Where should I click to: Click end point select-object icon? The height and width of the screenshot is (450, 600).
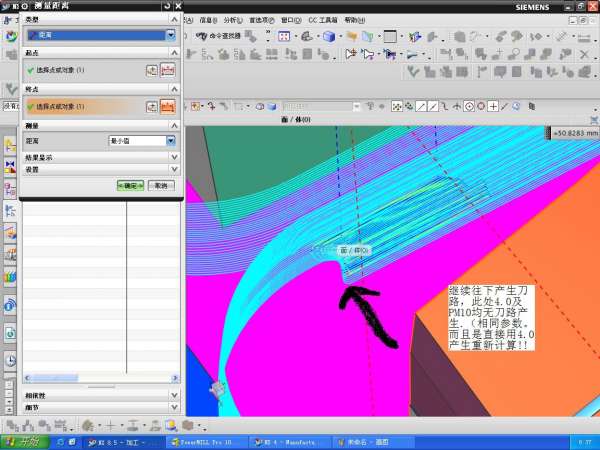168,107
